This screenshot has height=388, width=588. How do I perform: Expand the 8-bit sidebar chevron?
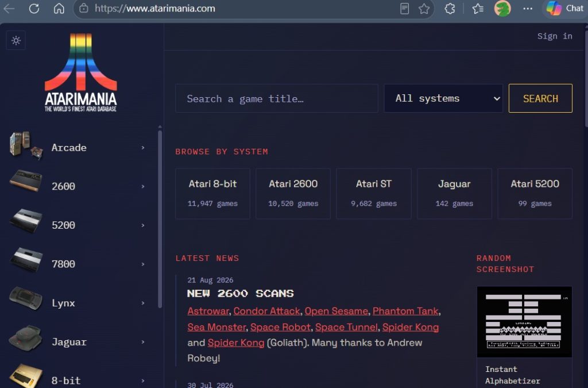143,381
